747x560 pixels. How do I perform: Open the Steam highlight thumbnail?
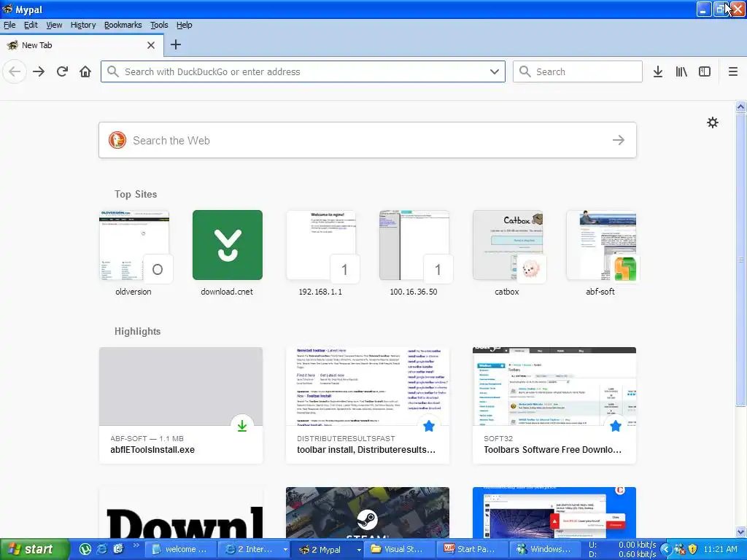pos(368,513)
